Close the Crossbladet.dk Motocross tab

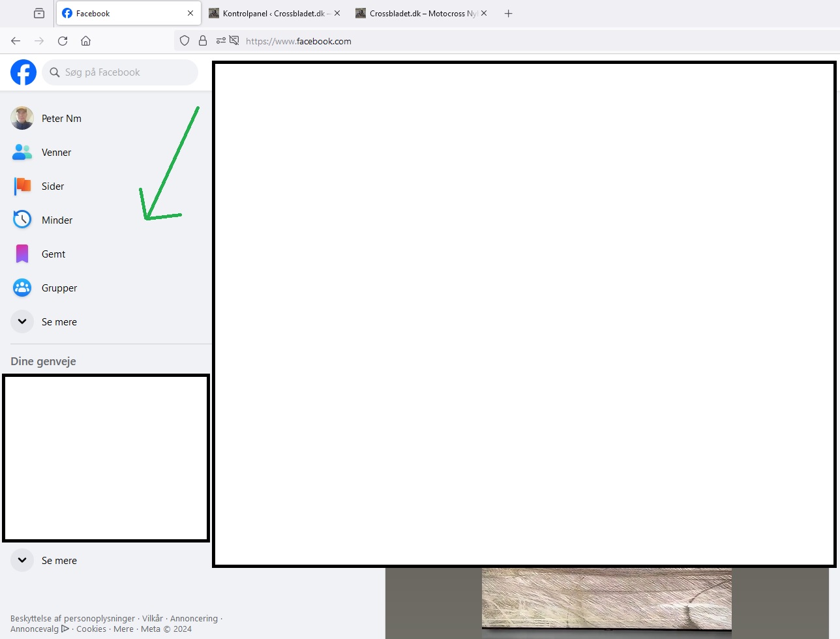484,13
